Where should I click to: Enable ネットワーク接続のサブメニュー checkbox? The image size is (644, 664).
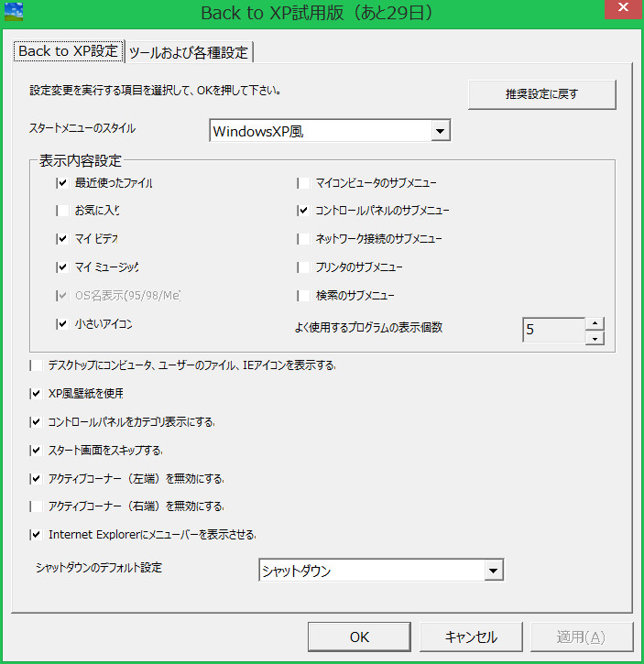[303, 239]
